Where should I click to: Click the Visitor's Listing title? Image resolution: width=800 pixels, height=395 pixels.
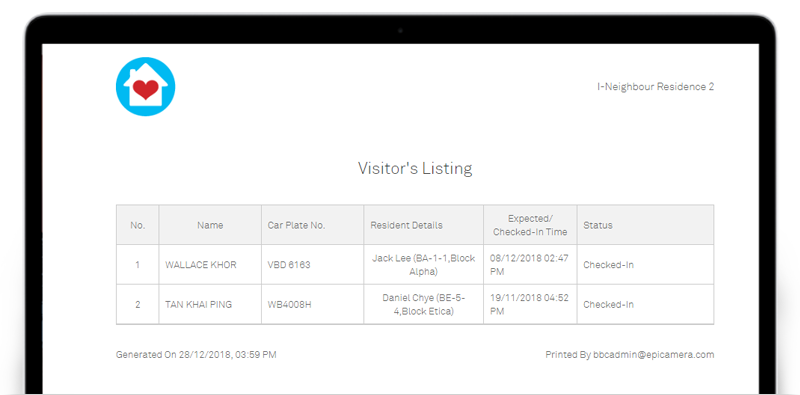tap(415, 168)
